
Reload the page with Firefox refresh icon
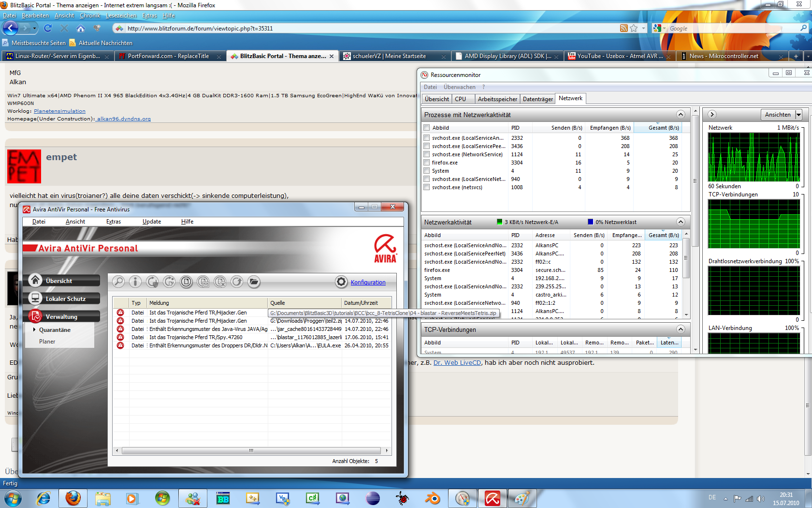tap(48, 29)
